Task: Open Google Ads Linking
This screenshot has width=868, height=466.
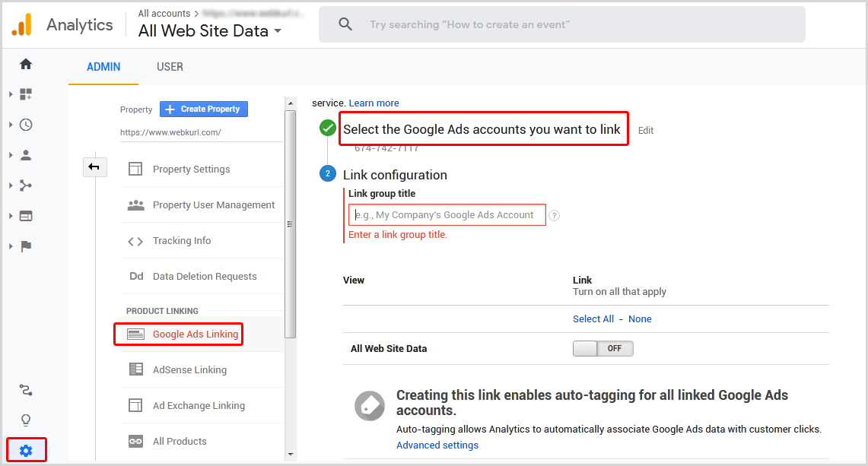Action: (196, 334)
